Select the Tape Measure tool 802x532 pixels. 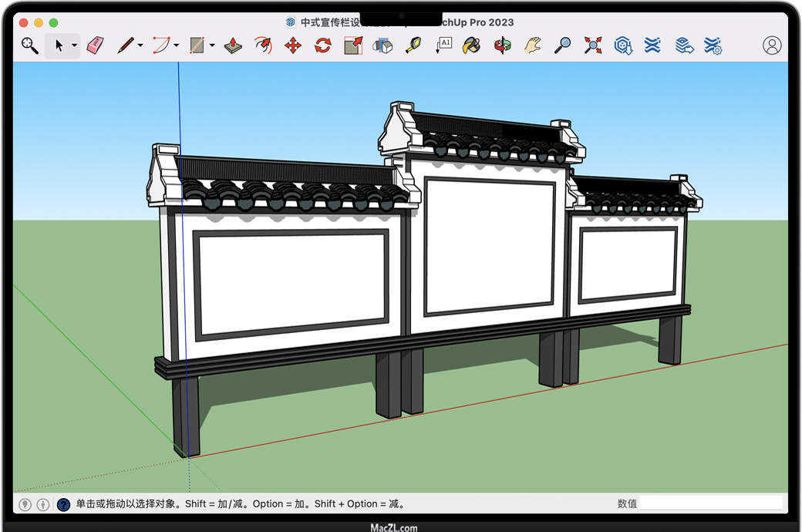coord(414,45)
